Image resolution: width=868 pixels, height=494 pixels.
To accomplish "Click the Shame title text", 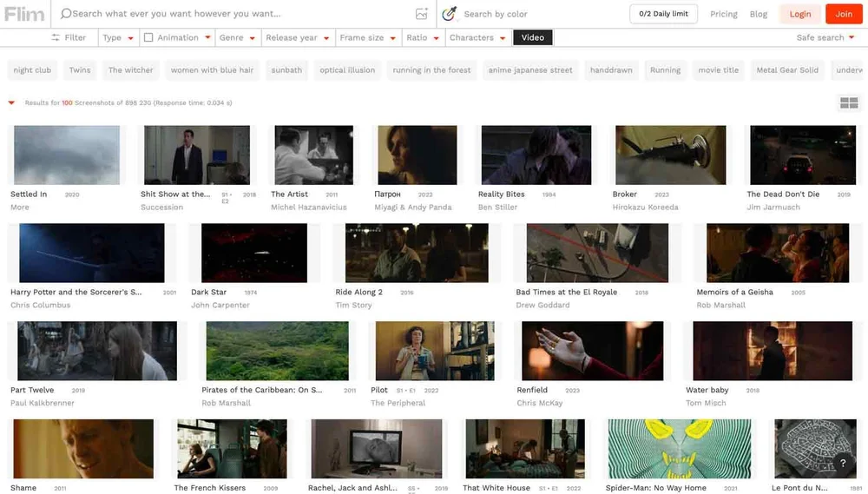I will [23, 488].
